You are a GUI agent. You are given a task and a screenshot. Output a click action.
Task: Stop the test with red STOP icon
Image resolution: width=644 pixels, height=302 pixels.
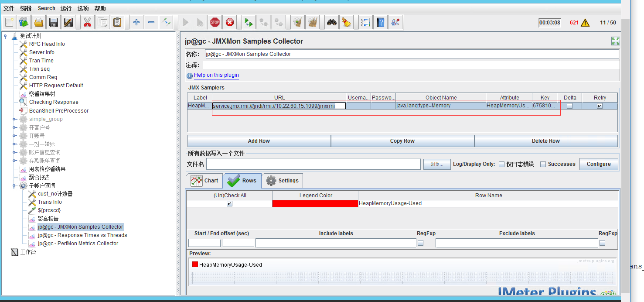click(x=215, y=22)
